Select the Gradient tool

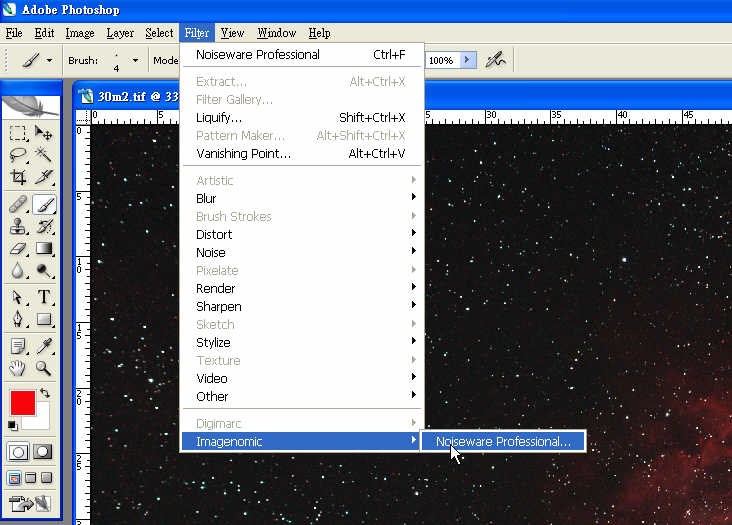point(44,248)
